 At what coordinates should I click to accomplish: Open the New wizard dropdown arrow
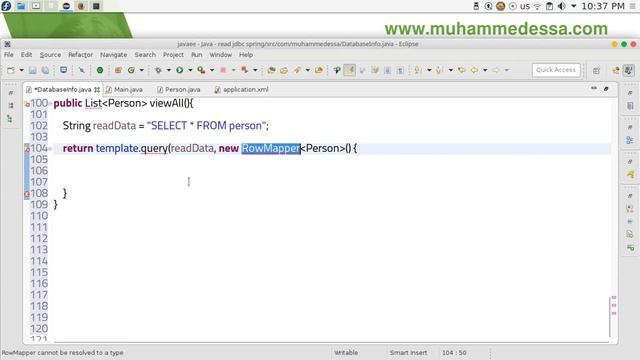[21, 70]
